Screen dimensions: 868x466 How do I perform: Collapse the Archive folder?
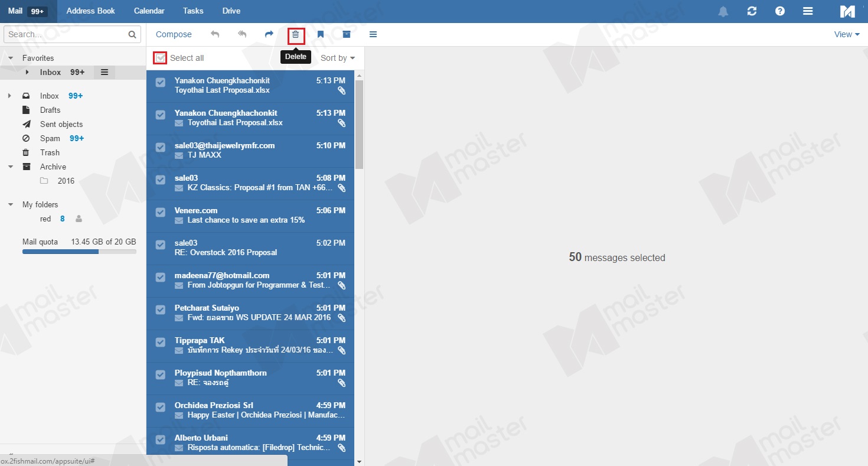pos(11,167)
